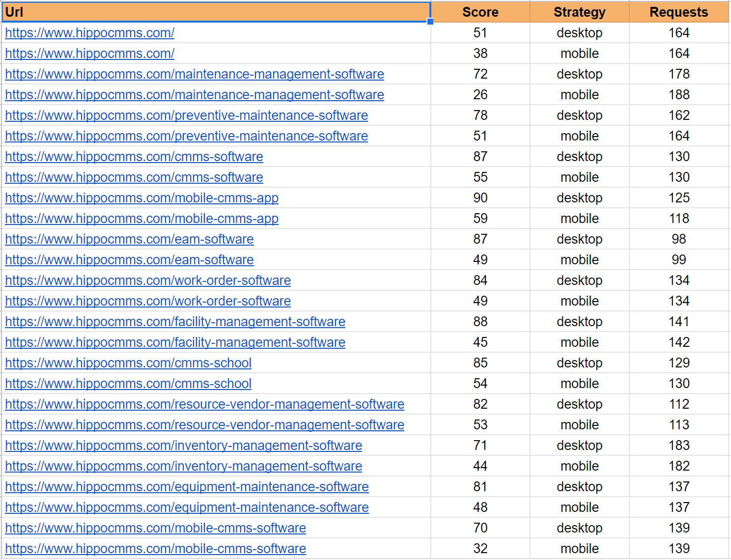Screen dimensions: 731x560
Task: Open work-order-software link with score 84
Action: tap(148, 280)
